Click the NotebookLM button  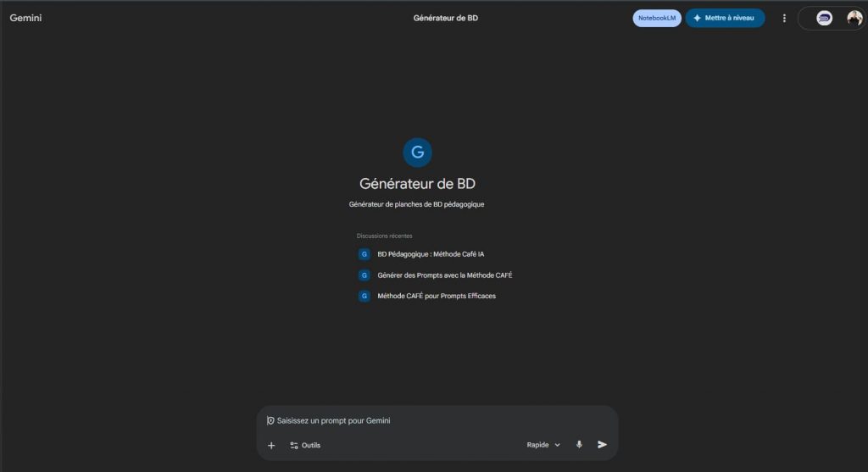(657, 18)
